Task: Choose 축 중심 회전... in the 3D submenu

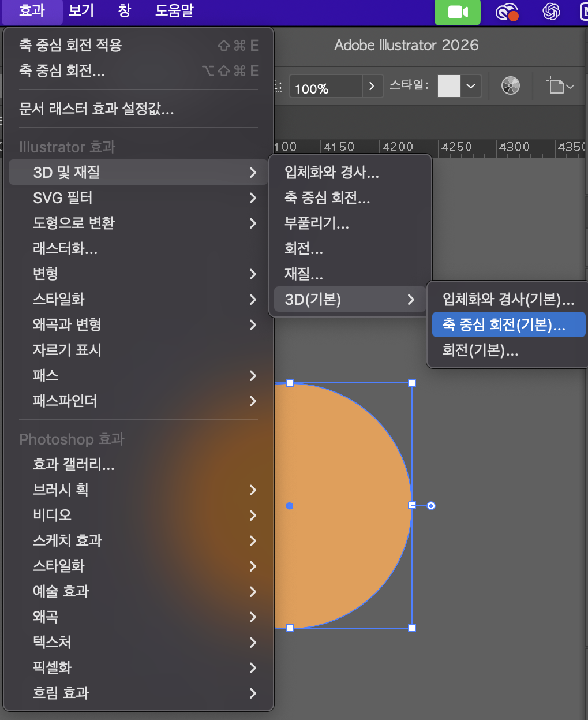Action: pos(350,197)
